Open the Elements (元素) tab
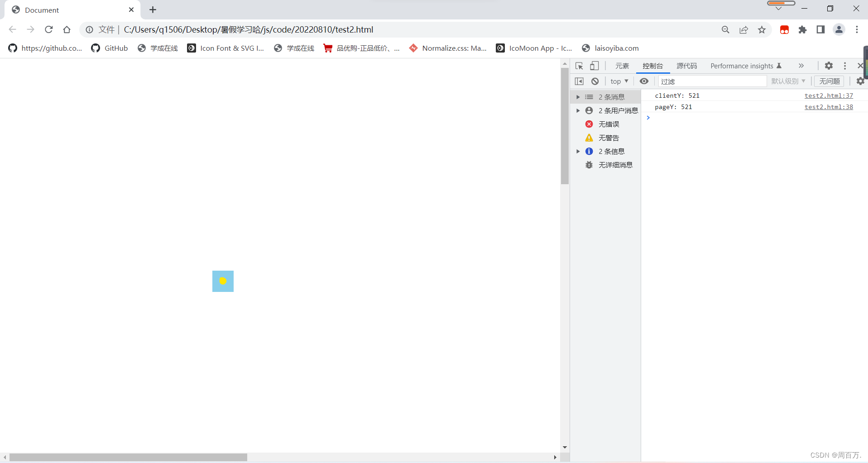Viewport: 868px width, 463px height. (x=622, y=66)
